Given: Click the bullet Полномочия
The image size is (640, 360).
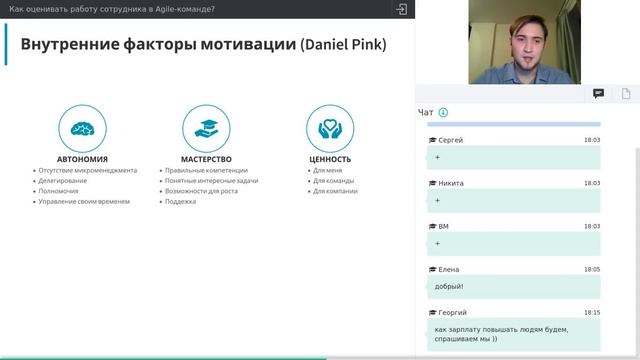Looking at the screenshot, I should pyautogui.click(x=58, y=191).
